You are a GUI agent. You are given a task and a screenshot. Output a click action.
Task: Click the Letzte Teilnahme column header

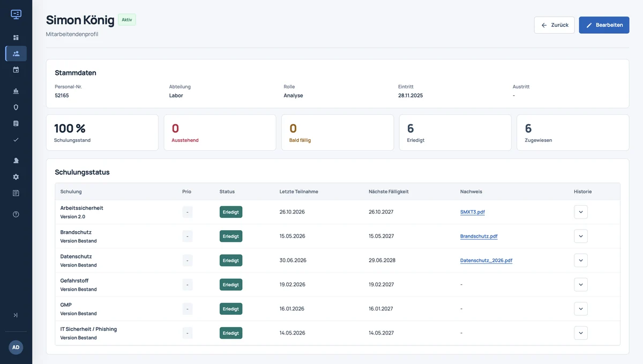pos(299,192)
